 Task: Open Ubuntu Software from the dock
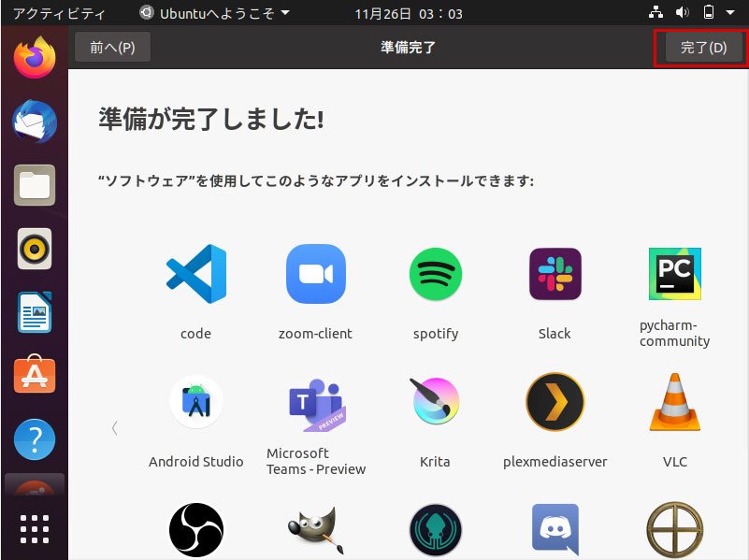pyautogui.click(x=35, y=374)
